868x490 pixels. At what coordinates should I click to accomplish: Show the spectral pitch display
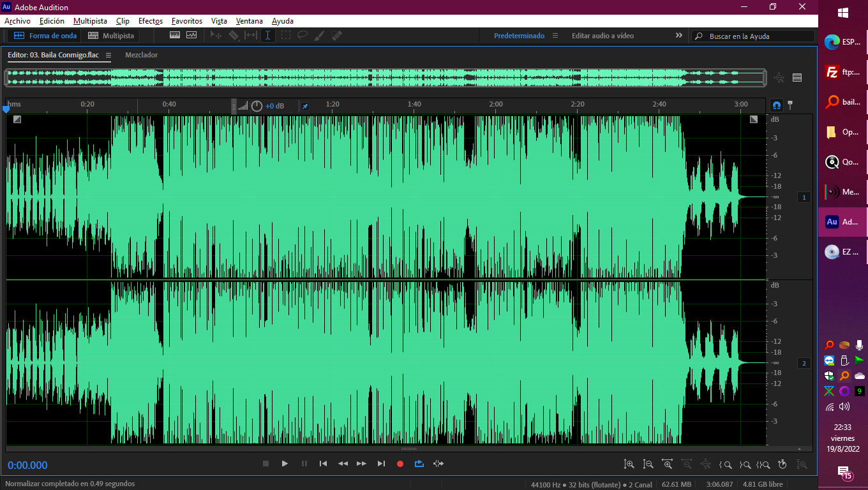tap(191, 36)
